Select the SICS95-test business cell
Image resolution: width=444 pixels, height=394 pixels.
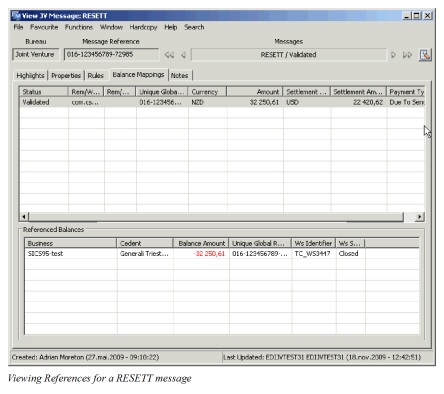point(71,254)
